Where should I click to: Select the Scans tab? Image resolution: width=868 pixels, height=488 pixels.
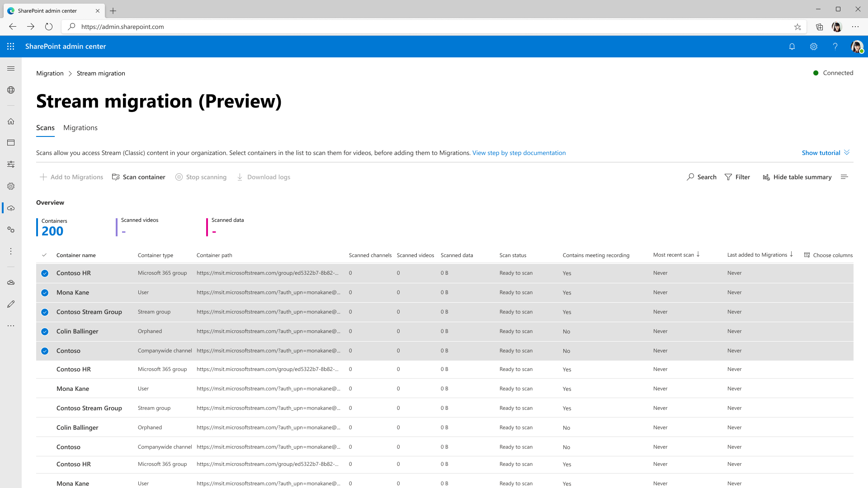(45, 127)
